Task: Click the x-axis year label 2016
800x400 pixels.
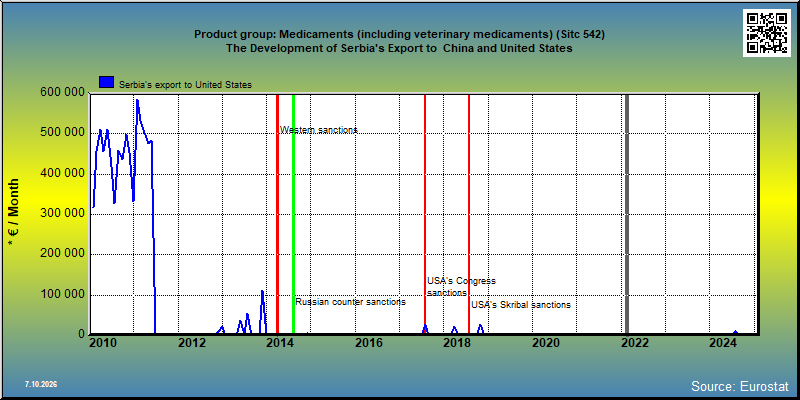Action: pyautogui.click(x=369, y=343)
